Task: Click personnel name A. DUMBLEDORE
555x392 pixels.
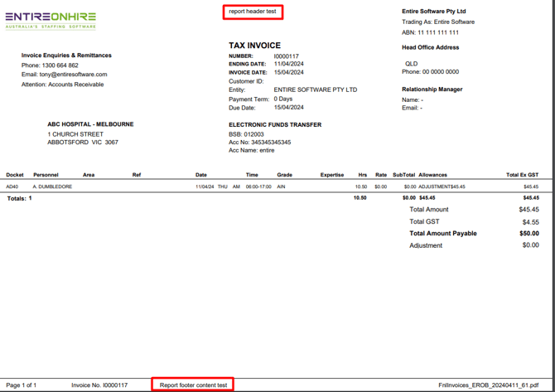Action: 52,187
